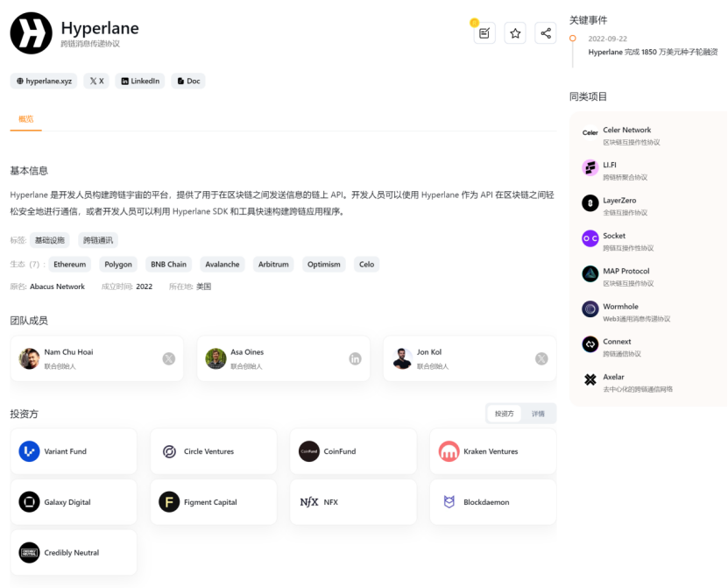
Task: Click the Socket logo icon
Action: point(590,238)
